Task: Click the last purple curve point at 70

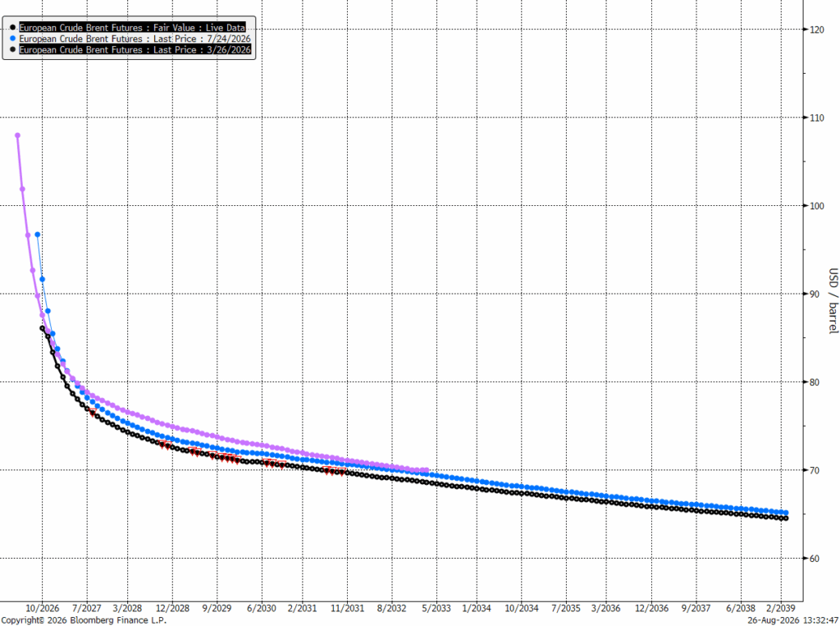Action: click(427, 470)
